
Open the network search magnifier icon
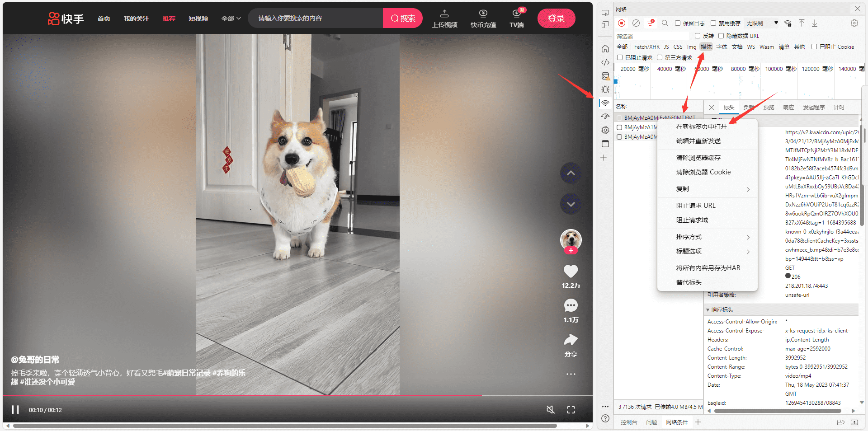665,23
